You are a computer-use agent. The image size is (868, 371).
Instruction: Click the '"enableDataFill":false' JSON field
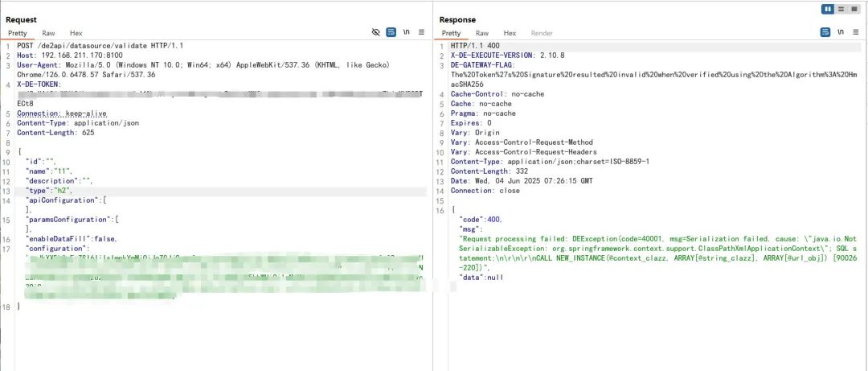tap(71, 238)
